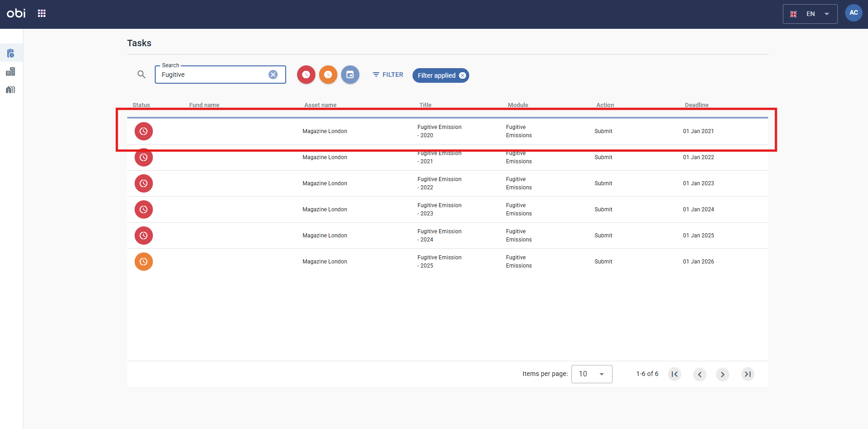The width and height of the screenshot is (868, 429).
Task: Click orange status icon of Fugitive Emission 2025
Action: click(x=144, y=262)
